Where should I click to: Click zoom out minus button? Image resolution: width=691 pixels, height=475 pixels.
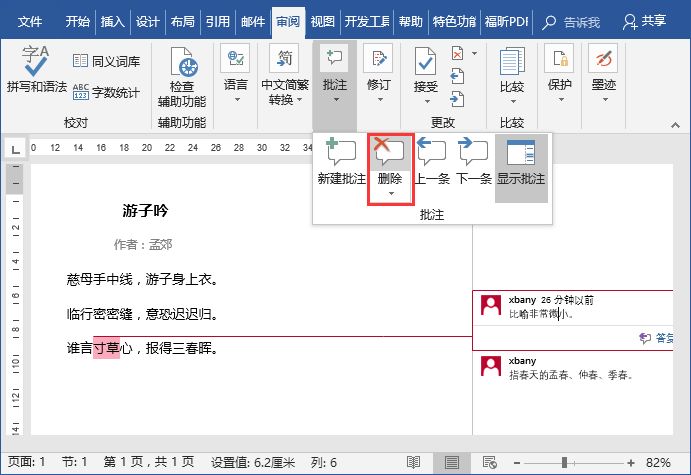[x=516, y=463]
